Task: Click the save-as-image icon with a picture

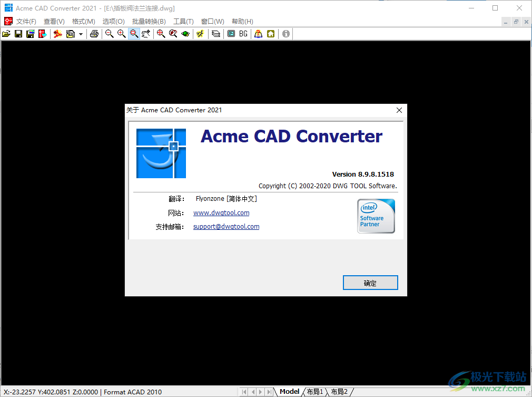Action: (30, 34)
